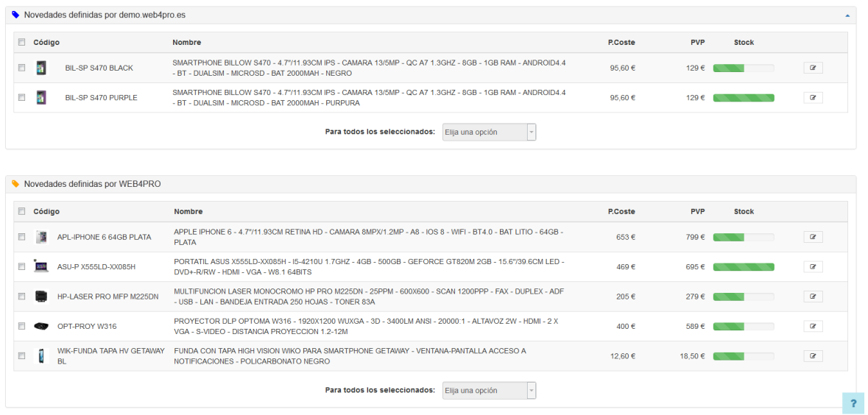Open 'Elija una opción' dropdown in WEB4PRO panel
Viewport: 868px width, 415px height.
click(x=490, y=390)
